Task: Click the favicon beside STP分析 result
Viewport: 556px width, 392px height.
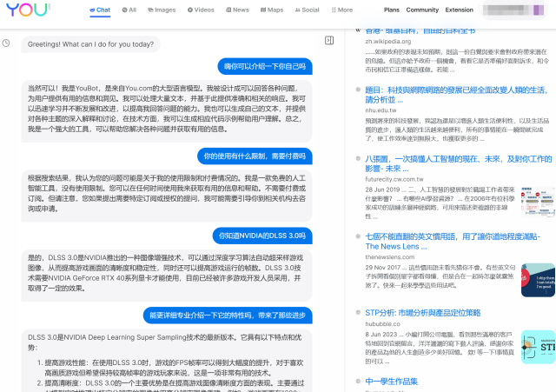Action: (358, 313)
